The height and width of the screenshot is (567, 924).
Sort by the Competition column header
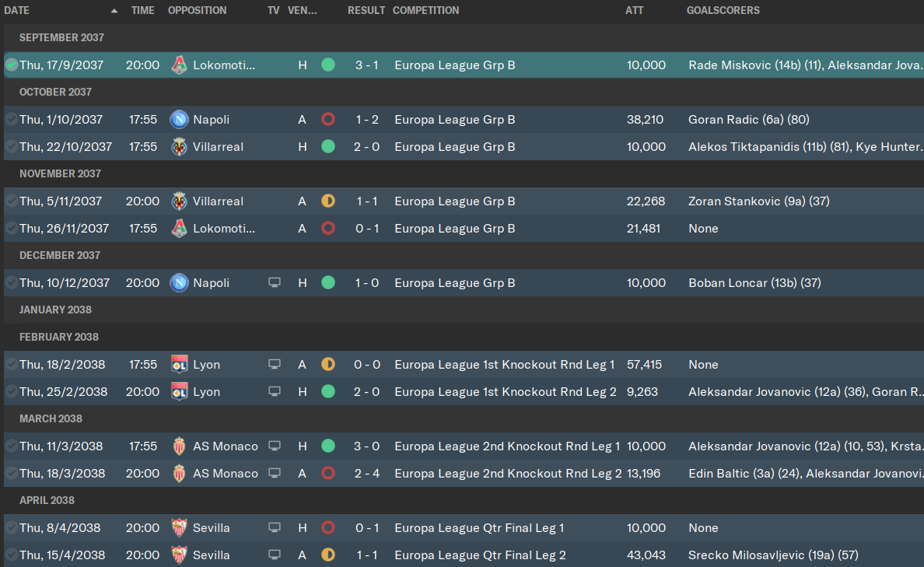[x=425, y=11]
